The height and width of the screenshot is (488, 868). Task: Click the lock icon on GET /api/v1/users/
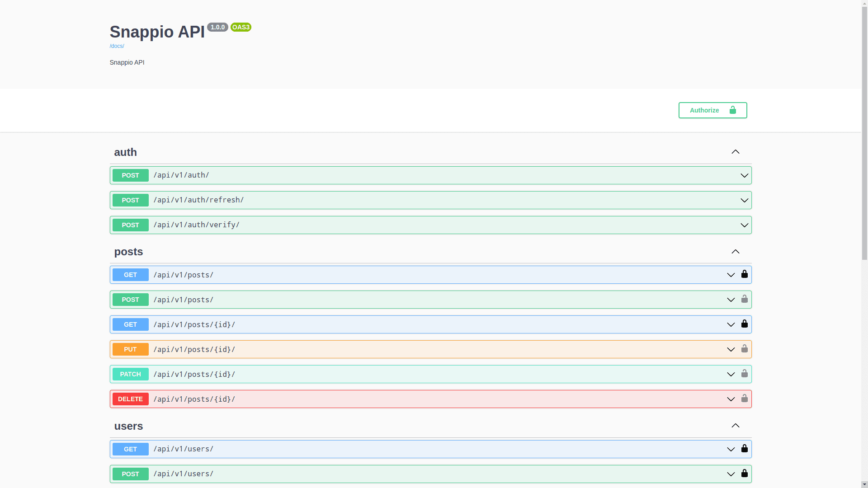(745, 449)
